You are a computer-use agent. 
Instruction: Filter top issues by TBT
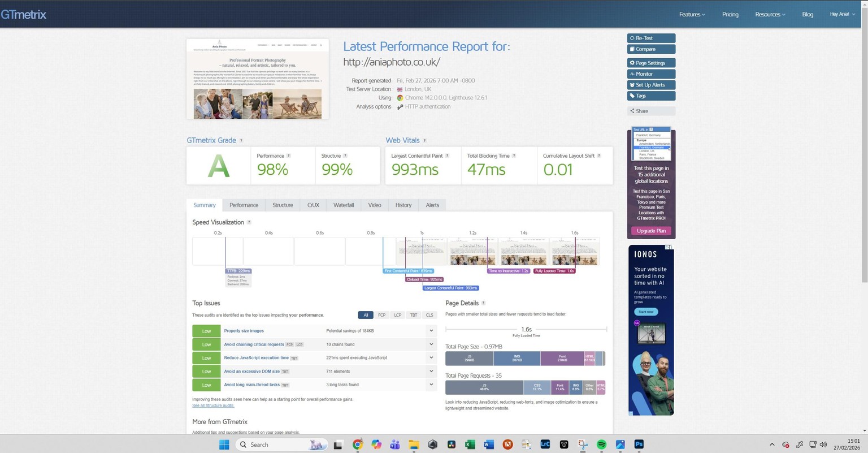coord(414,315)
